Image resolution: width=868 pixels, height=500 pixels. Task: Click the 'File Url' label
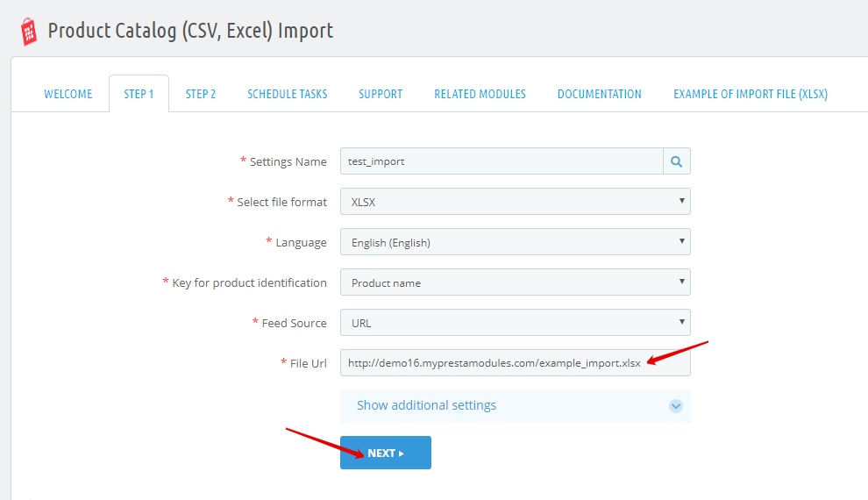click(309, 364)
